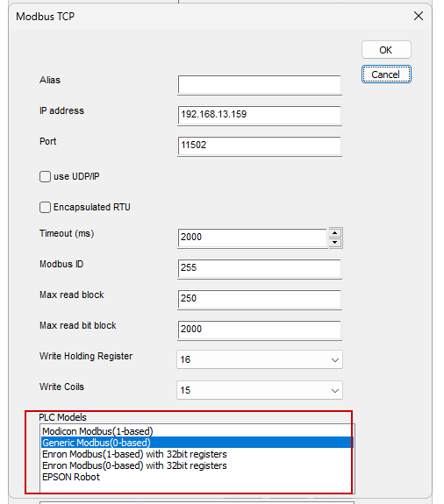
Task: Enable the use UDP/IP checkbox
Action: [x=45, y=176]
